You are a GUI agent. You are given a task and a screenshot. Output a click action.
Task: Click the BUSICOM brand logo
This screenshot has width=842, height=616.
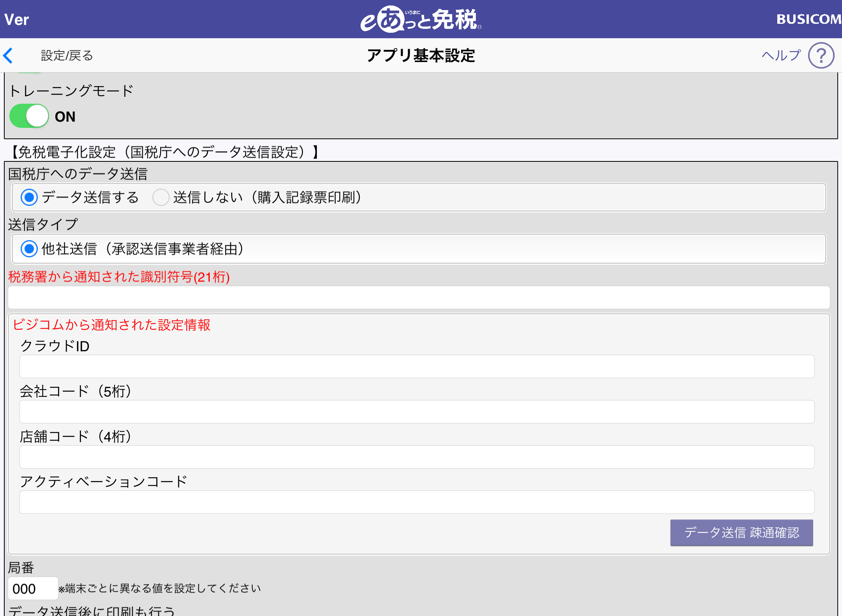pyautogui.click(x=808, y=19)
